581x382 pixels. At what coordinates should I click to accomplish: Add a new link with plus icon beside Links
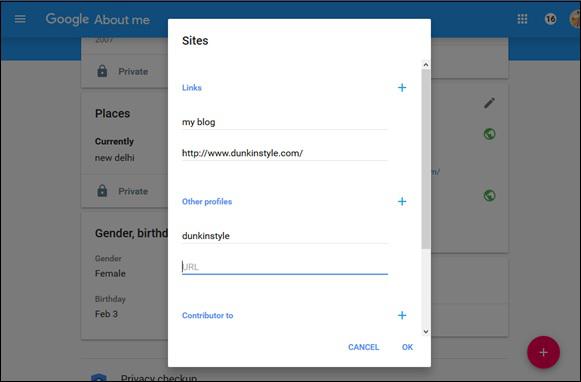tap(402, 88)
